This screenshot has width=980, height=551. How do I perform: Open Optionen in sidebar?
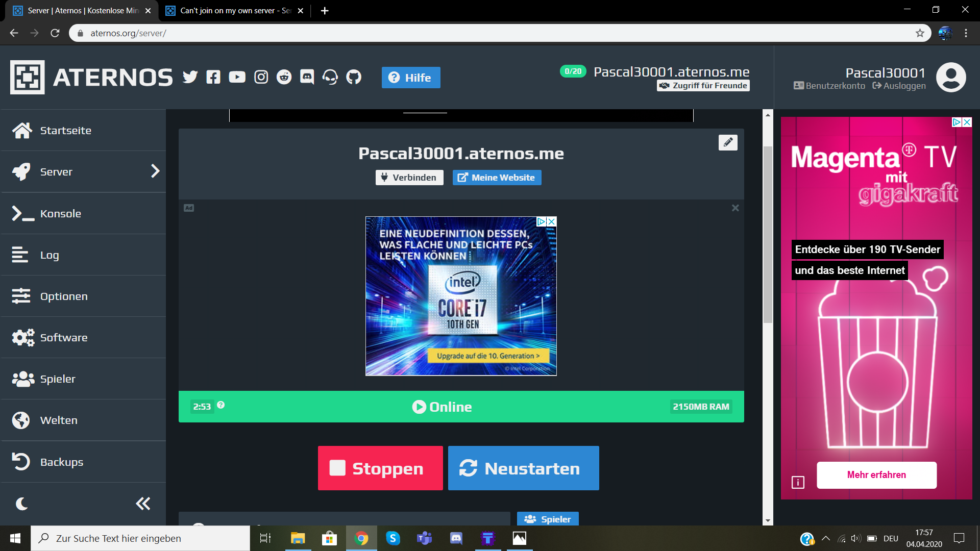coord(83,296)
